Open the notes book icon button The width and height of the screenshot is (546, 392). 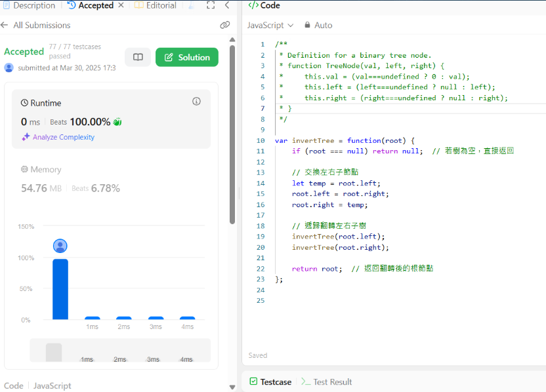click(138, 57)
